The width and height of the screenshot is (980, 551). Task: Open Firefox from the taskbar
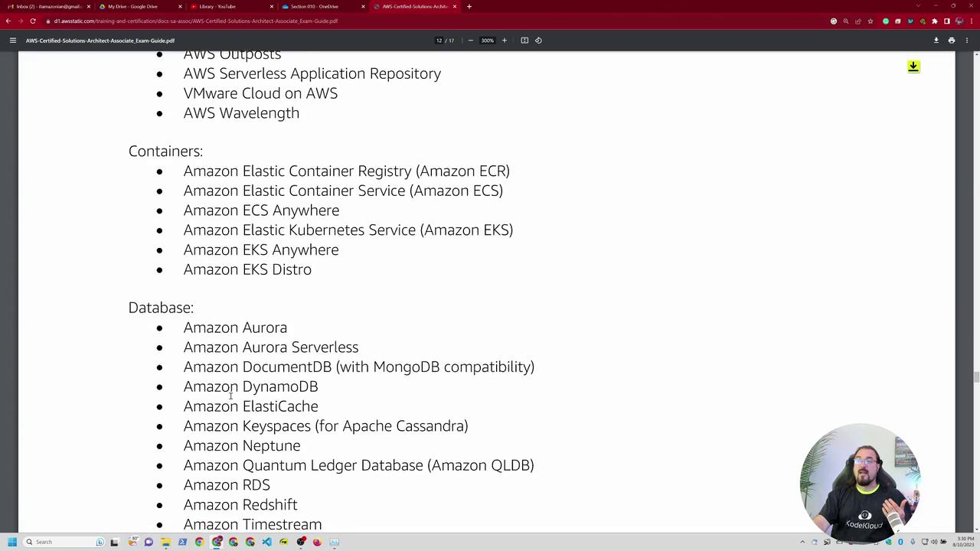(x=317, y=542)
